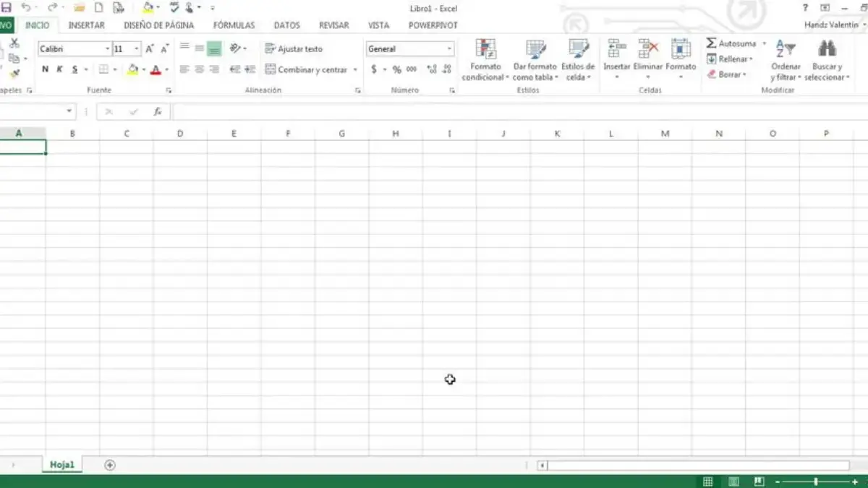This screenshot has width=868, height=488.
Task: Create a new blank workbook from quick access
Action: (x=99, y=7)
